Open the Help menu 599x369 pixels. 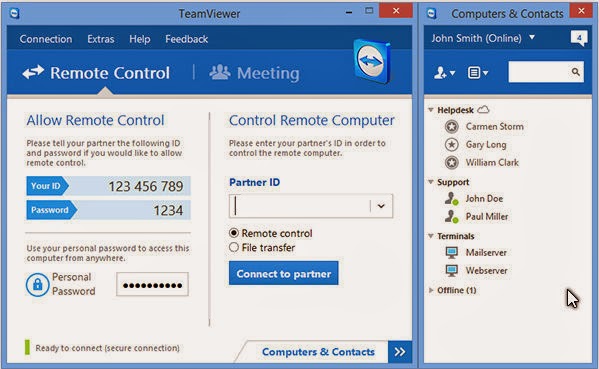point(139,39)
